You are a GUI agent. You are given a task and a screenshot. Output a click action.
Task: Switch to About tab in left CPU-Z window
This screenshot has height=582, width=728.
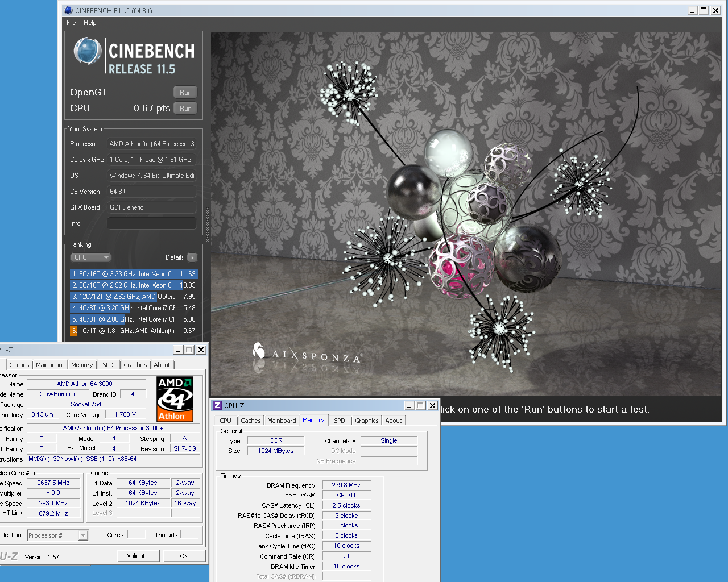click(x=162, y=365)
